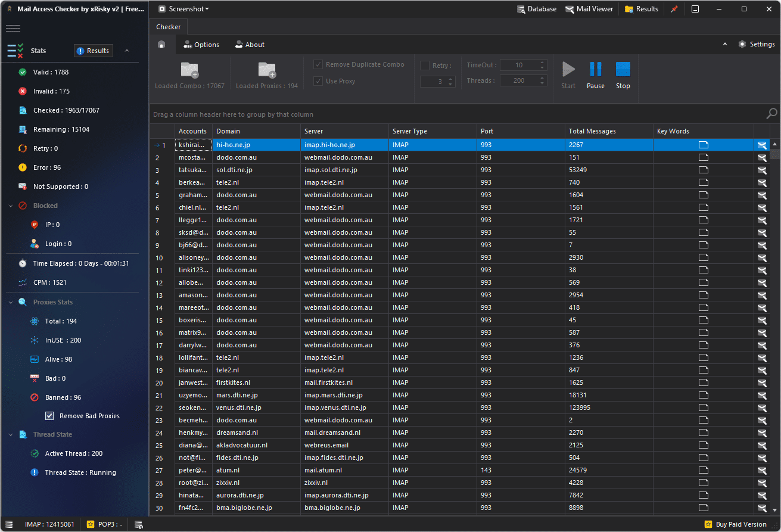
Task: Toggle the Remove Duplicate Combo checkbox
Action: tap(319, 64)
